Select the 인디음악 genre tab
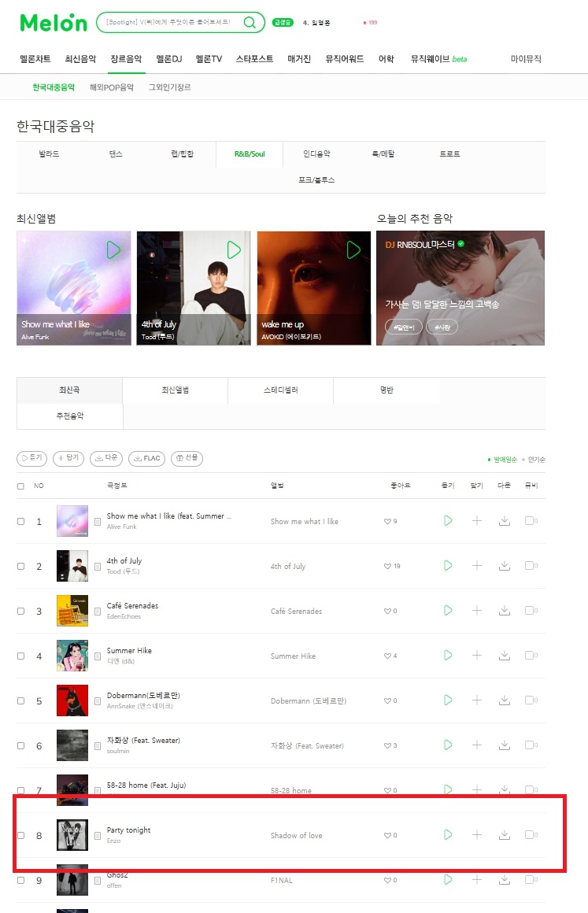Screen dimensions: 588x913 tap(316, 153)
